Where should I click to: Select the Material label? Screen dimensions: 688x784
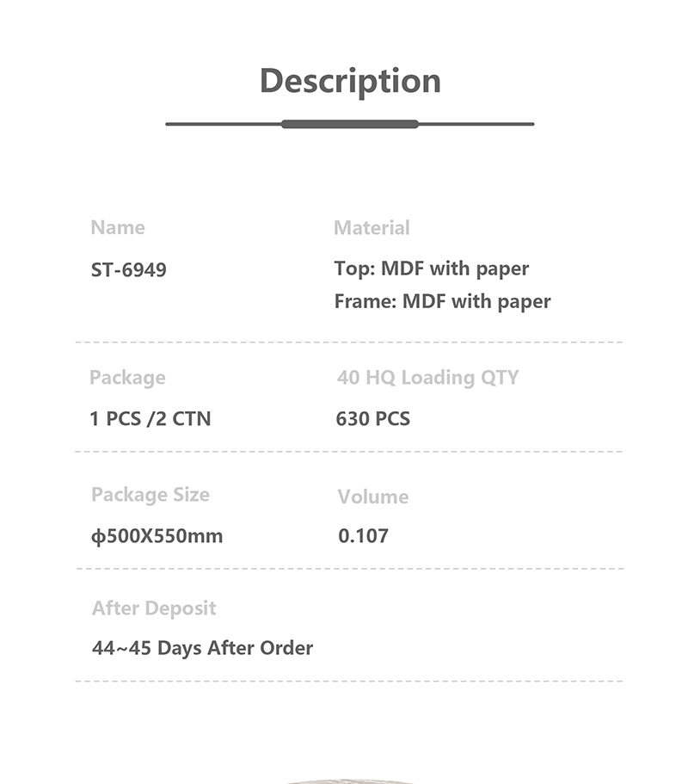tap(372, 228)
